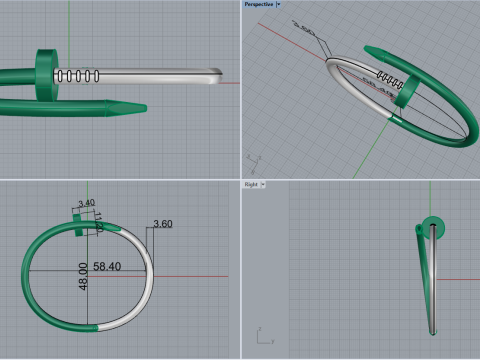The width and height of the screenshot is (480, 360).
Task: Select green nail head disc in top-left viewport
Action: [47, 75]
